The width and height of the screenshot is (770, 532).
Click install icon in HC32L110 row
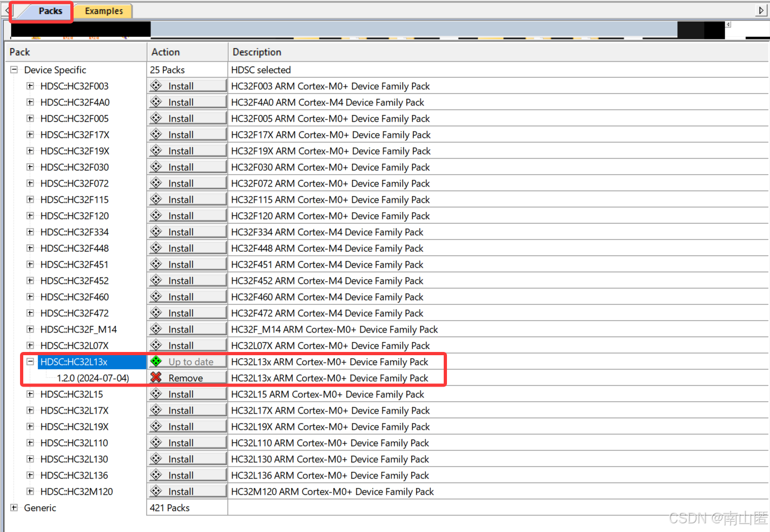pos(156,442)
